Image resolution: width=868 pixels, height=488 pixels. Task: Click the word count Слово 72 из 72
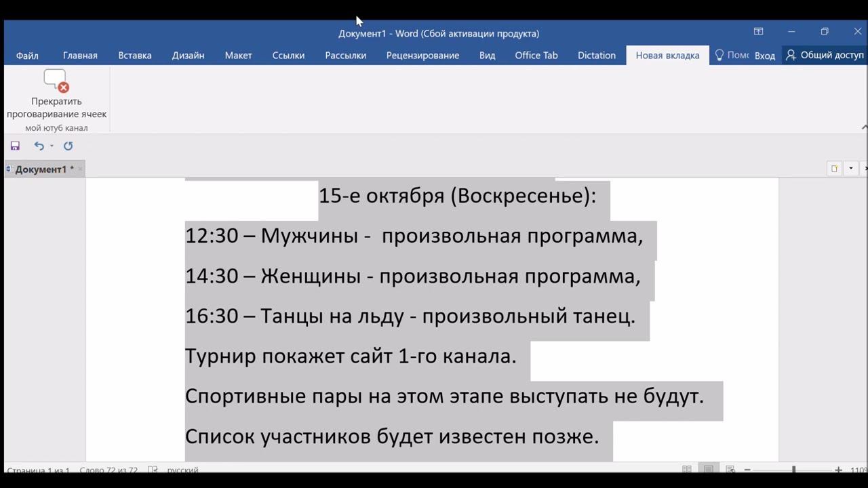(x=108, y=470)
